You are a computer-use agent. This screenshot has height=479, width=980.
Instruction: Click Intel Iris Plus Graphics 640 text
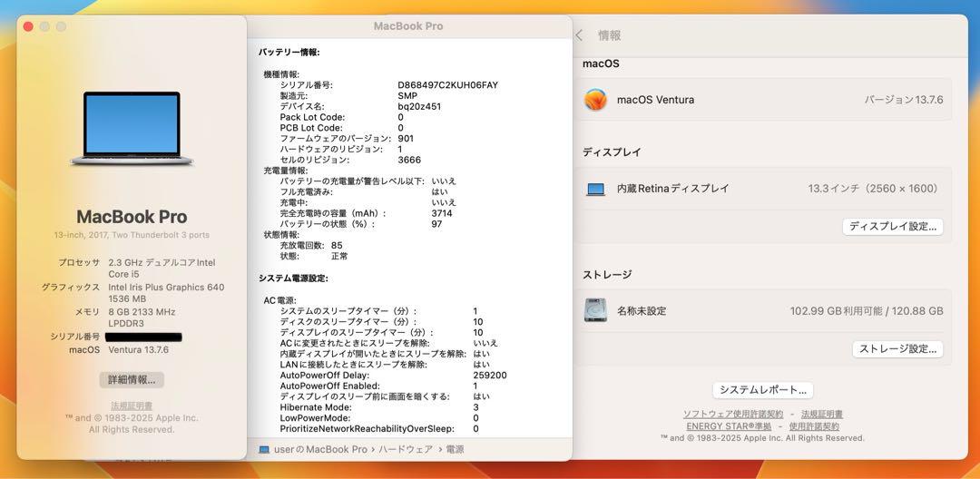[166, 288]
